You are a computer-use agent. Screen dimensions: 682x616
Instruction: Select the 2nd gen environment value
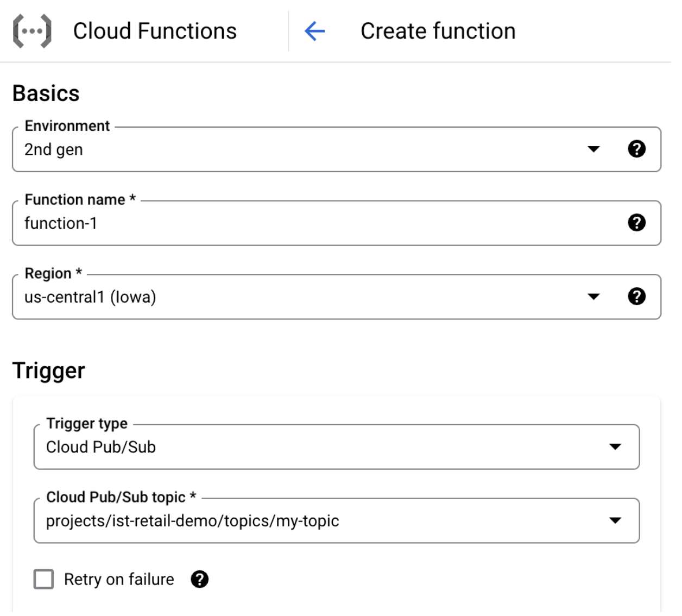[x=54, y=149]
